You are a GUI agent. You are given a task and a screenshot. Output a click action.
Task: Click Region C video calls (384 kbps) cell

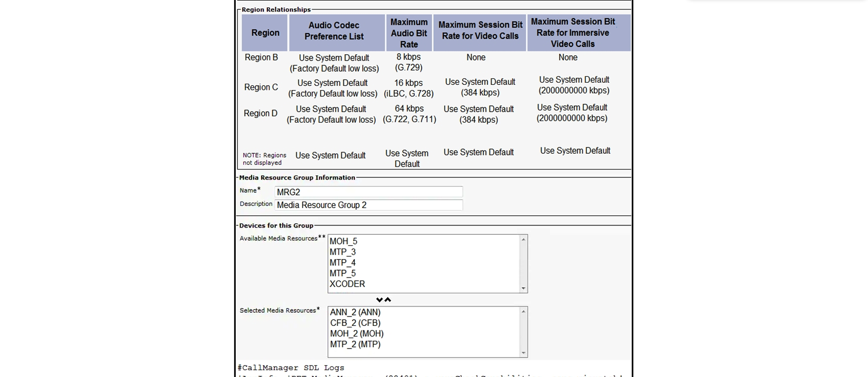(480, 87)
